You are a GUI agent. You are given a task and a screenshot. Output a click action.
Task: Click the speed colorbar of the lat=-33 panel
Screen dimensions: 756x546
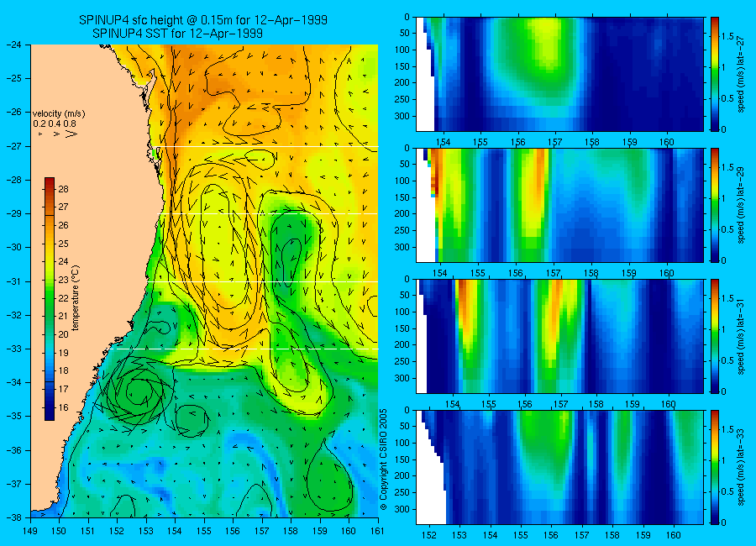pyautogui.click(x=715, y=467)
